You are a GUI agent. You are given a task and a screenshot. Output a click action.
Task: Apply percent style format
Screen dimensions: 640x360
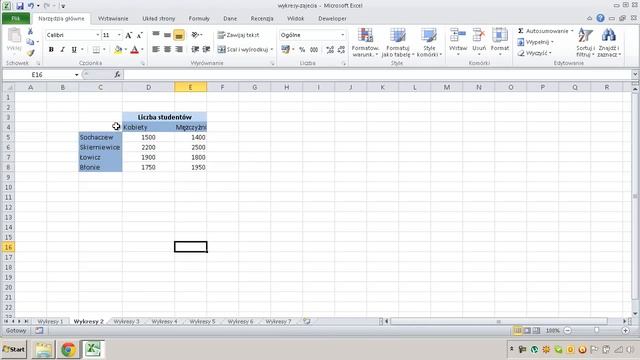click(302, 49)
